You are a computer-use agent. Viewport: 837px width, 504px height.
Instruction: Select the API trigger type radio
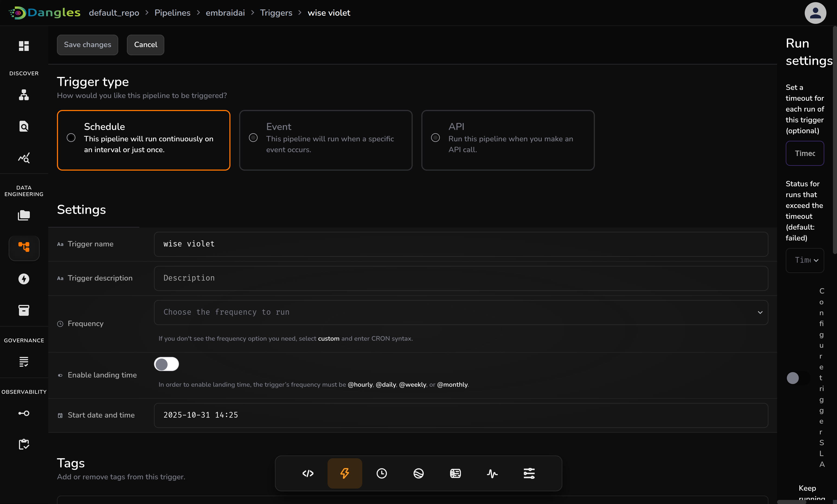pyautogui.click(x=435, y=138)
